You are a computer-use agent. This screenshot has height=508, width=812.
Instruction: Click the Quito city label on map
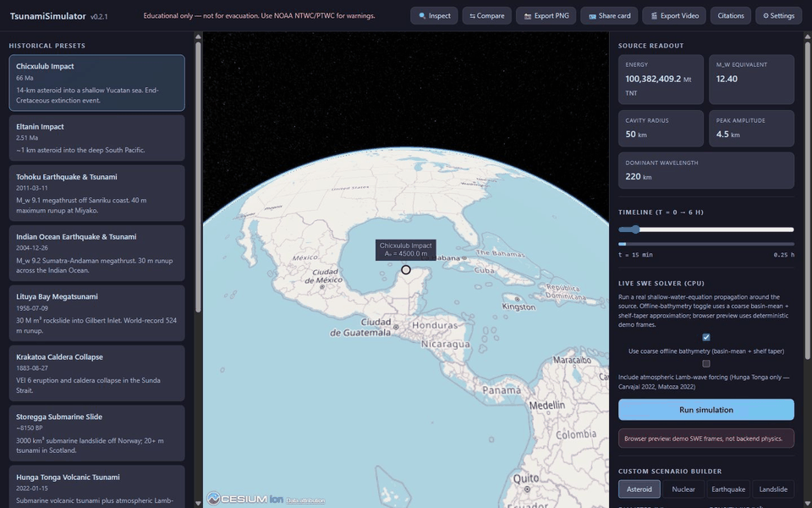point(525,478)
